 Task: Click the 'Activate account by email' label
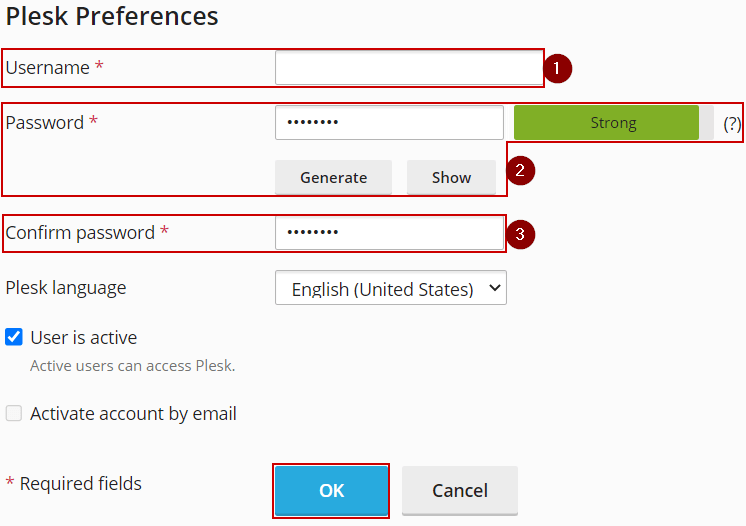[x=133, y=414]
